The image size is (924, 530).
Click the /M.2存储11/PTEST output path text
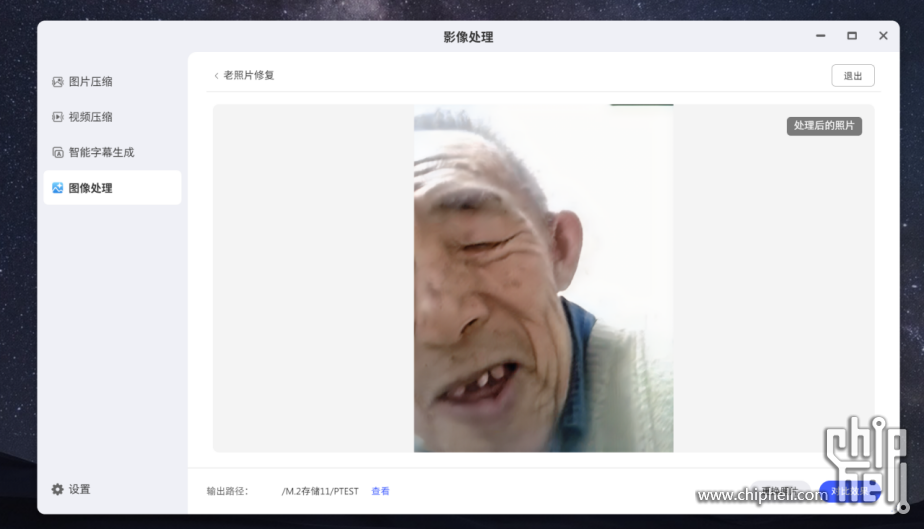click(320, 492)
